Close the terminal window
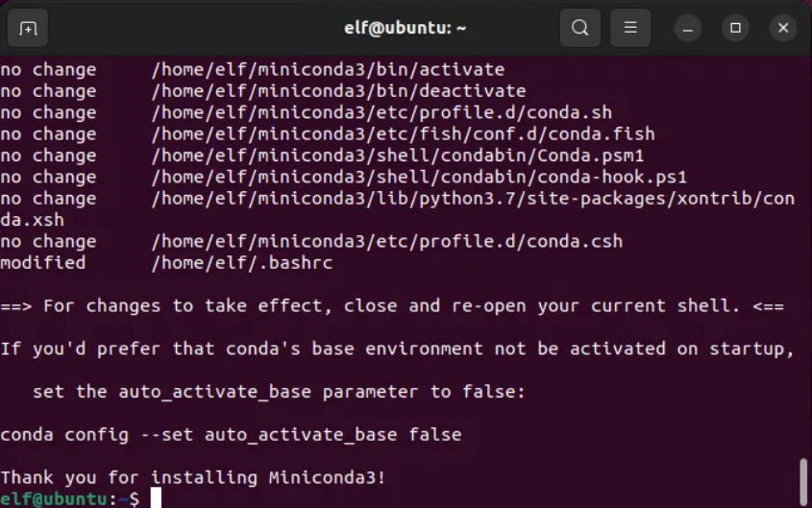The height and width of the screenshot is (508, 812). click(x=783, y=28)
